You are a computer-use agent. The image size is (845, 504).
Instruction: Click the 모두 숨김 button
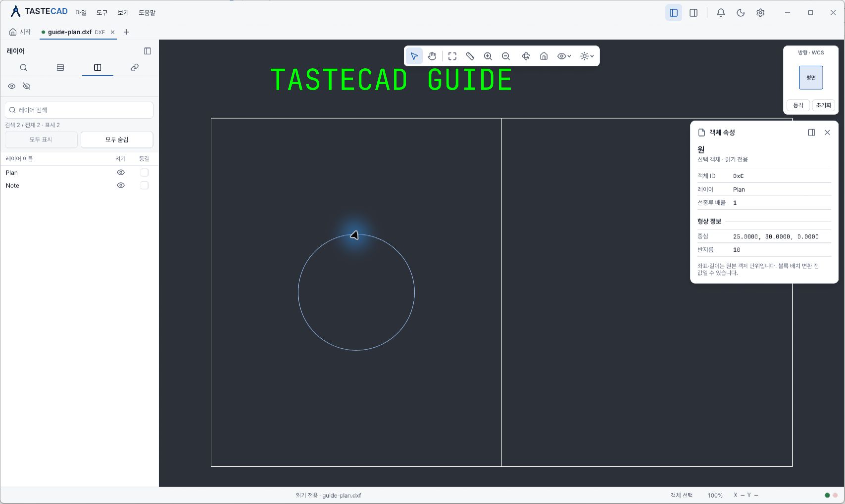(117, 139)
